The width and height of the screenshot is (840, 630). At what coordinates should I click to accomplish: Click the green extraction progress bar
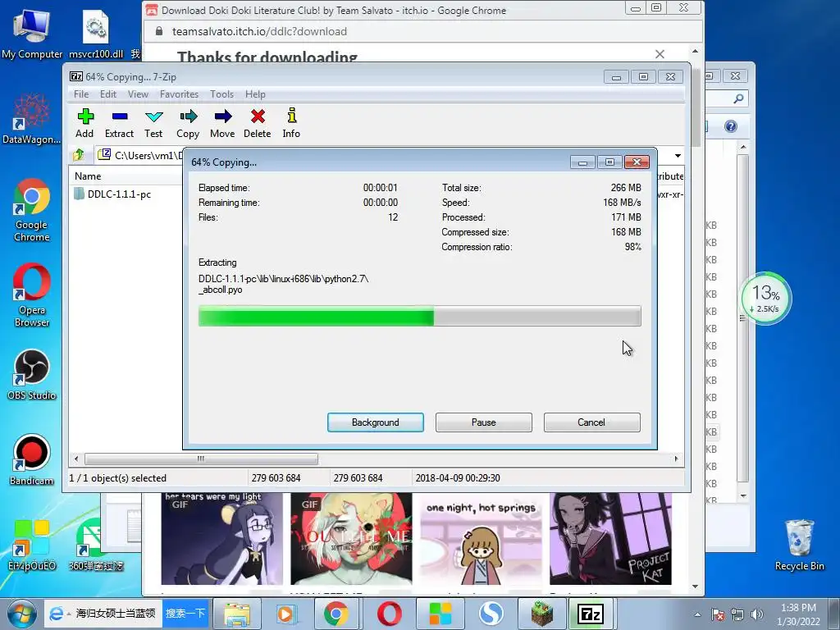419,316
